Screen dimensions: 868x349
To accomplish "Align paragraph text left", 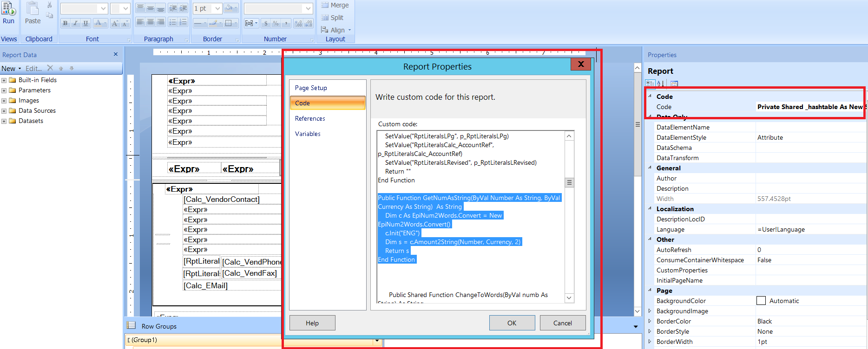I will [x=140, y=22].
